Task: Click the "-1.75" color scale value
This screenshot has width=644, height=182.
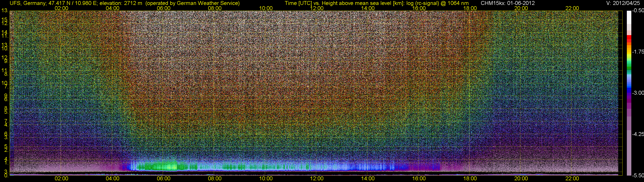Action: tap(638, 52)
